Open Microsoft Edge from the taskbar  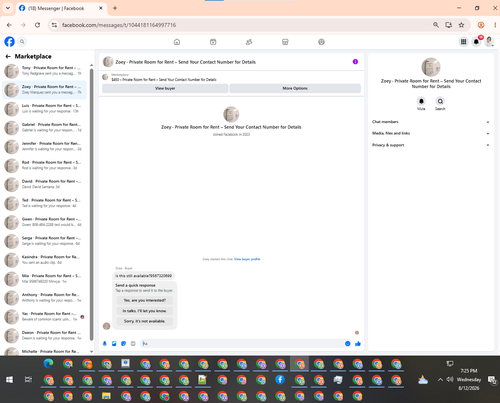[x=49, y=364]
